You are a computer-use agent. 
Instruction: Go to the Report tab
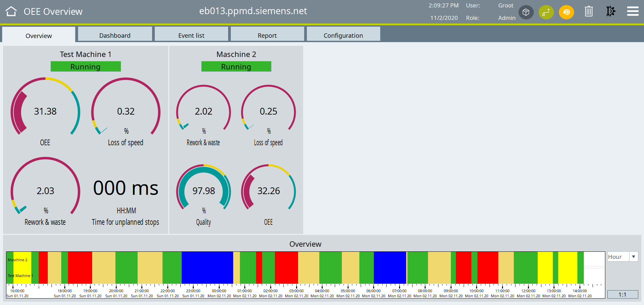pos(267,35)
